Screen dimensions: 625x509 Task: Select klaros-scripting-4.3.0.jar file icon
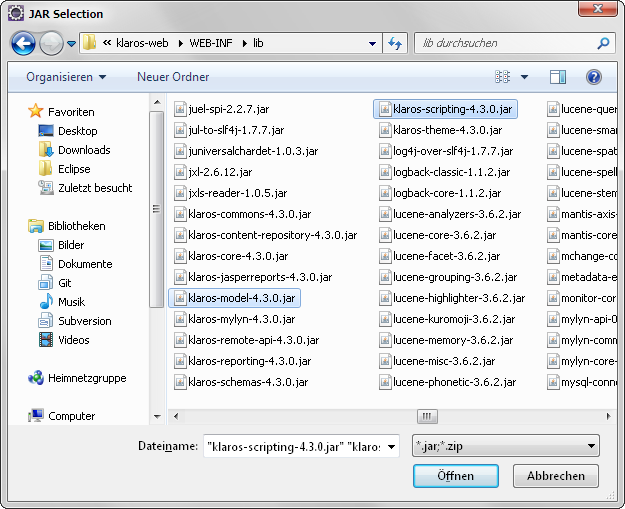tap(385, 109)
